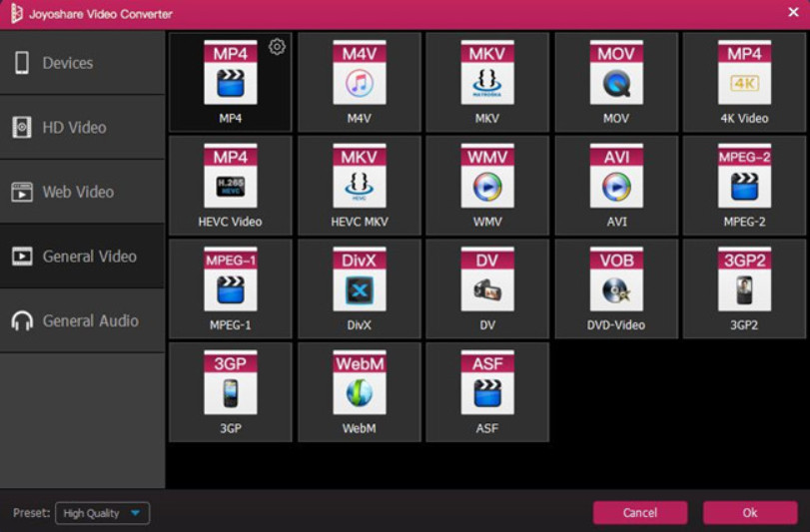Cancel the format selection
The width and height of the screenshot is (810, 532).
(640, 513)
